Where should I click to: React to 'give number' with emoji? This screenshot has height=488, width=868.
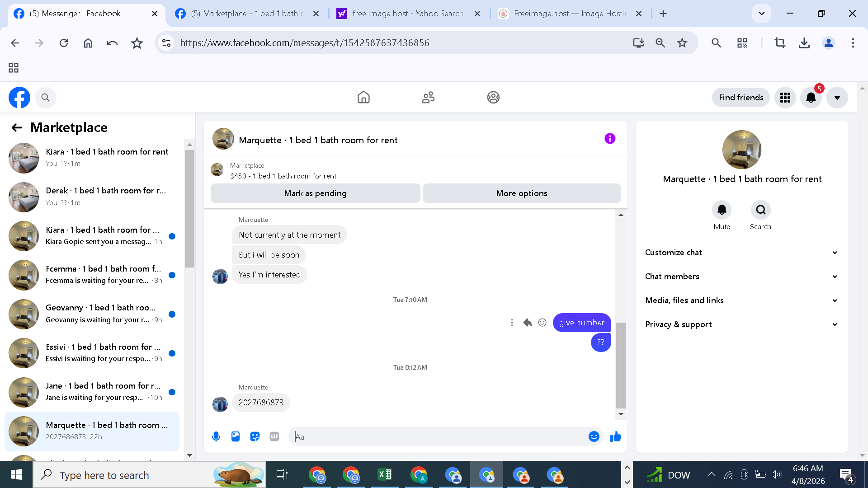(542, 323)
